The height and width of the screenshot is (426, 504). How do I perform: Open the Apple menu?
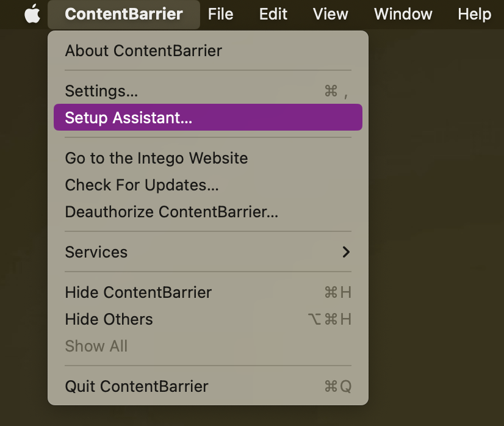point(32,14)
